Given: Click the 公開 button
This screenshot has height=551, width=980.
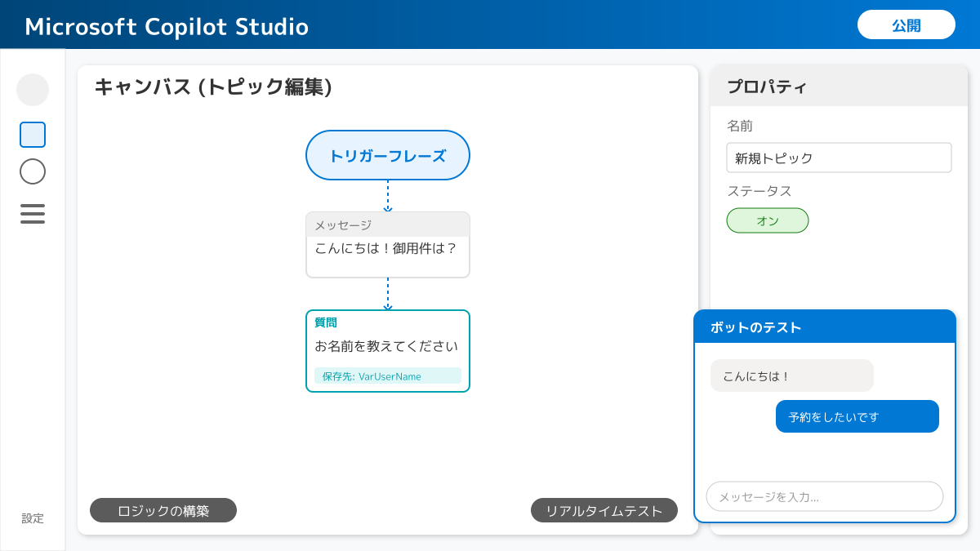Looking at the screenshot, I should click(906, 24).
